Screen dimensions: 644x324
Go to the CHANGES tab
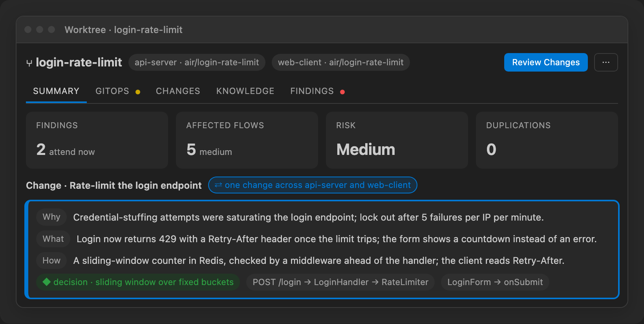coord(178,91)
